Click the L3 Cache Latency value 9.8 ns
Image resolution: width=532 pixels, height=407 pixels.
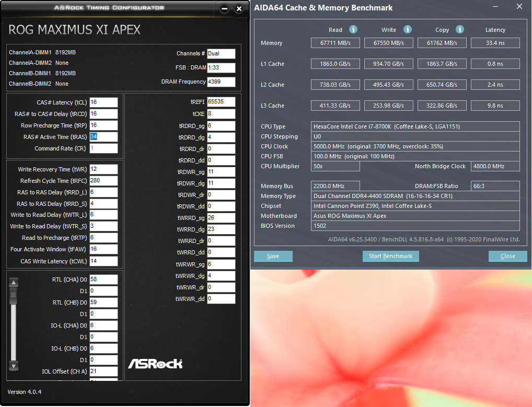click(x=495, y=106)
